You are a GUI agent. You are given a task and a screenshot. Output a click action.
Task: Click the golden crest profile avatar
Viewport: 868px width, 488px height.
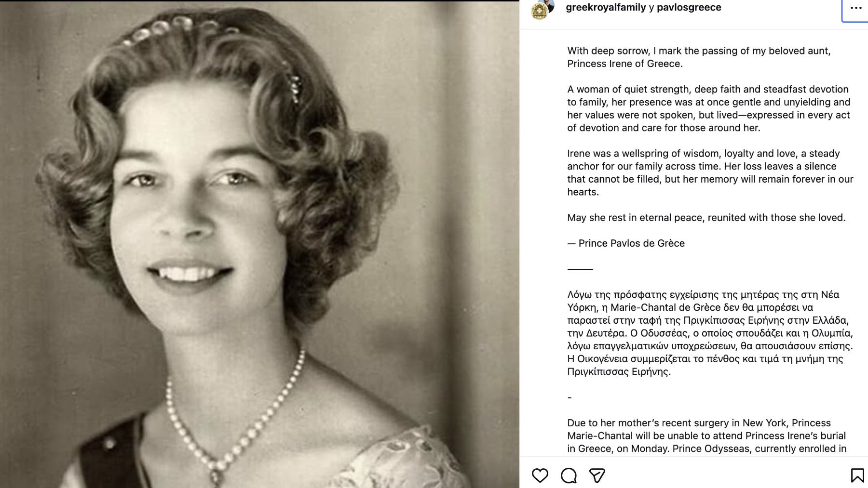(539, 12)
